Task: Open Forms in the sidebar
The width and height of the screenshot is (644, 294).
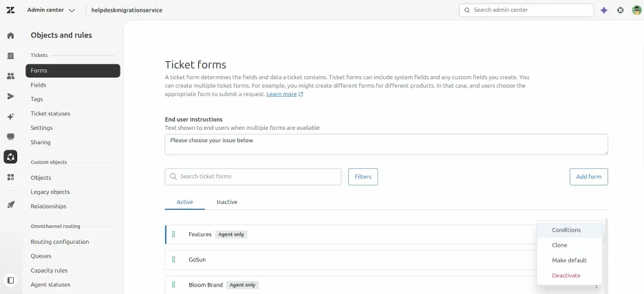Action: pos(73,71)
